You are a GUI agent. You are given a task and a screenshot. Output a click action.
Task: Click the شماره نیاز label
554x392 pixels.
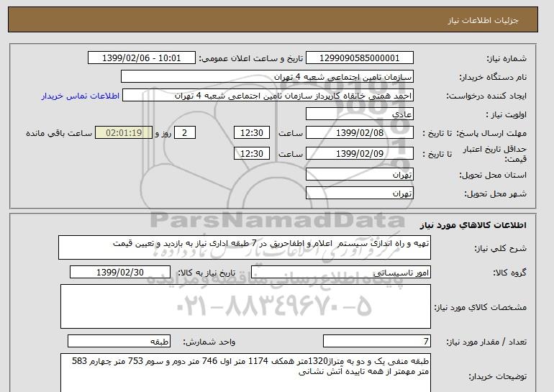click(507, 58)
